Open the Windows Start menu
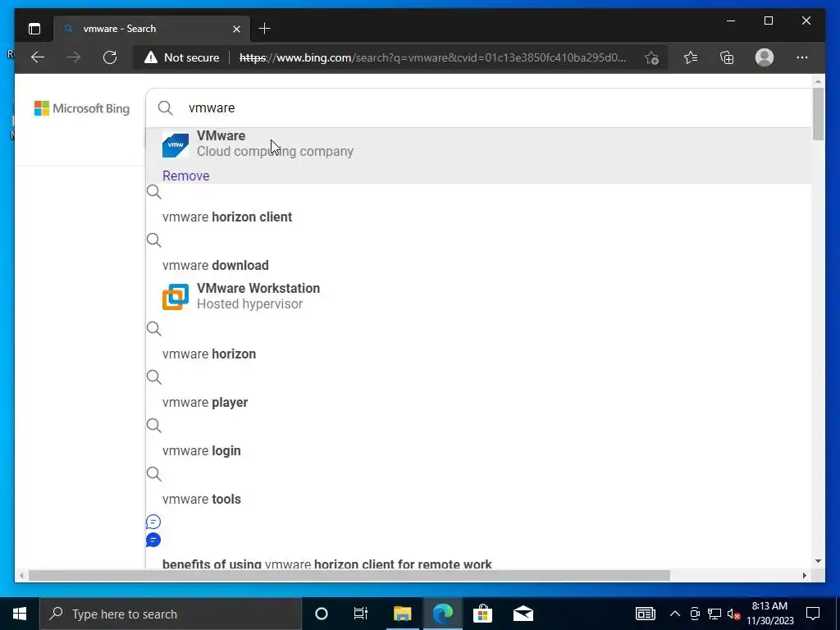This screenshot has height=630, width=840. coord(20,614)
